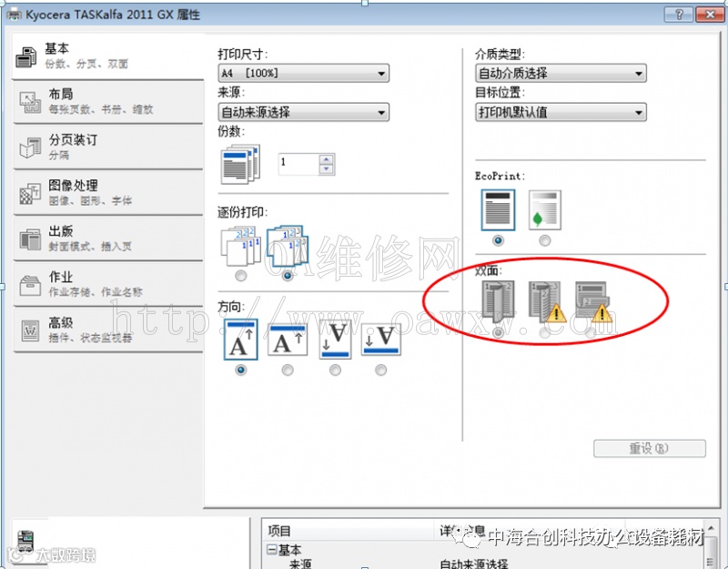The width and height of the screenshot is (728, 569).
Task: Click the 份数 copies number field
Action: pyautogui.click(x=298, y=164)
